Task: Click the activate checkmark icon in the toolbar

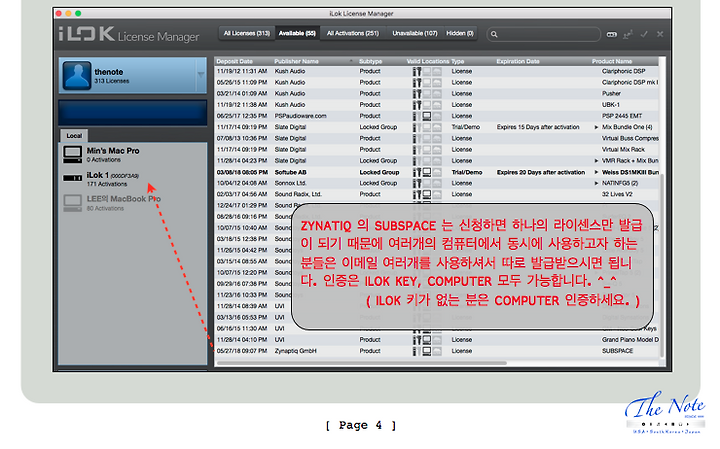Action: (644, 34)
